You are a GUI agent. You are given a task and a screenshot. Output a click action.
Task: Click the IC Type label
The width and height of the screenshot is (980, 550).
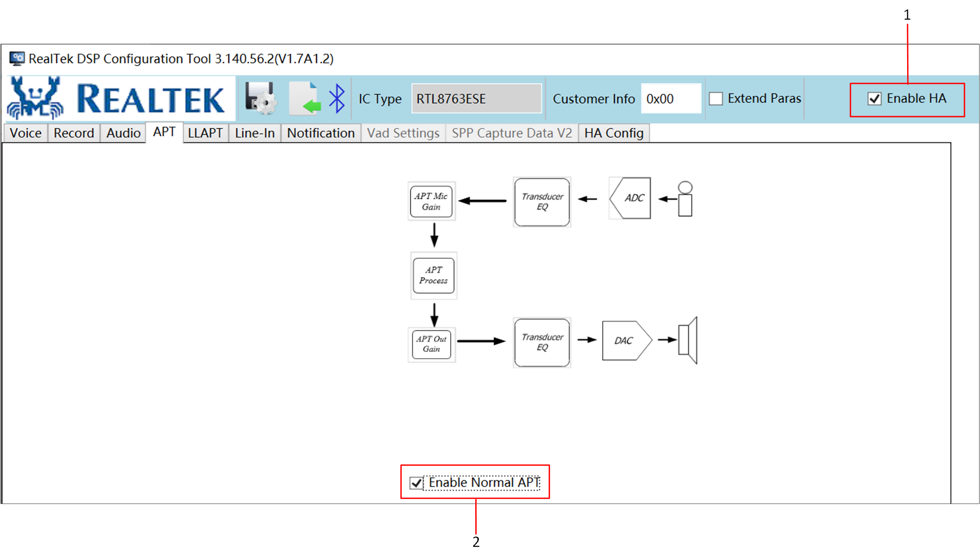tap(380, 99)
